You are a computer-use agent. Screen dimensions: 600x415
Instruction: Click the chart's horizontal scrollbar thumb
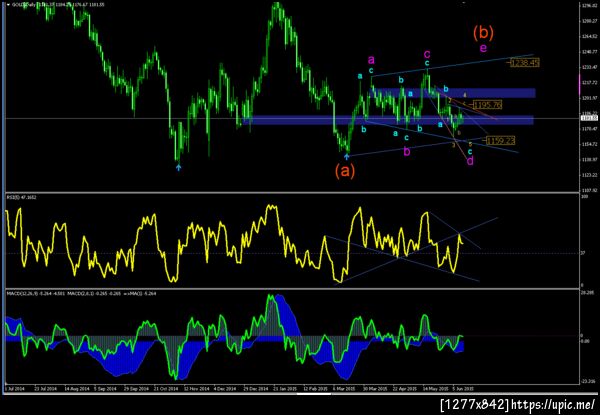(314, 393)
